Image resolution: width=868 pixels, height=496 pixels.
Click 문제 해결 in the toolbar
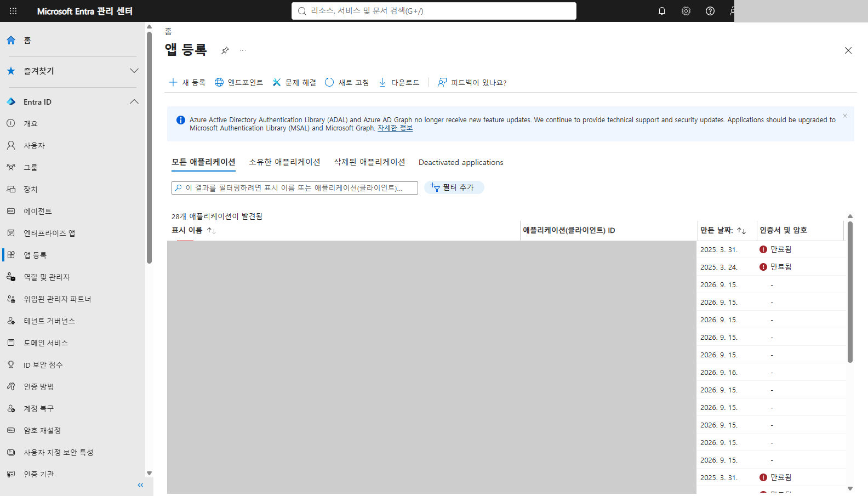coord(294,82)
